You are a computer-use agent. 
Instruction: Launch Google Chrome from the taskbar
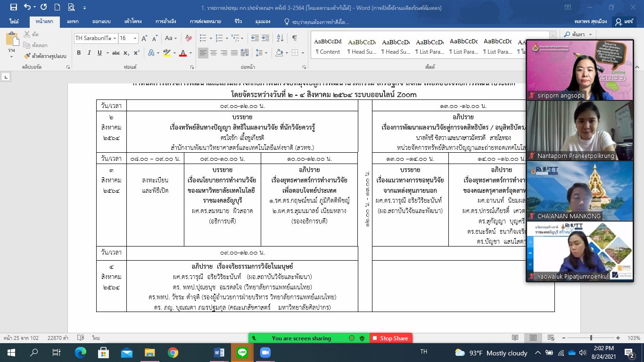coord(173,353)
